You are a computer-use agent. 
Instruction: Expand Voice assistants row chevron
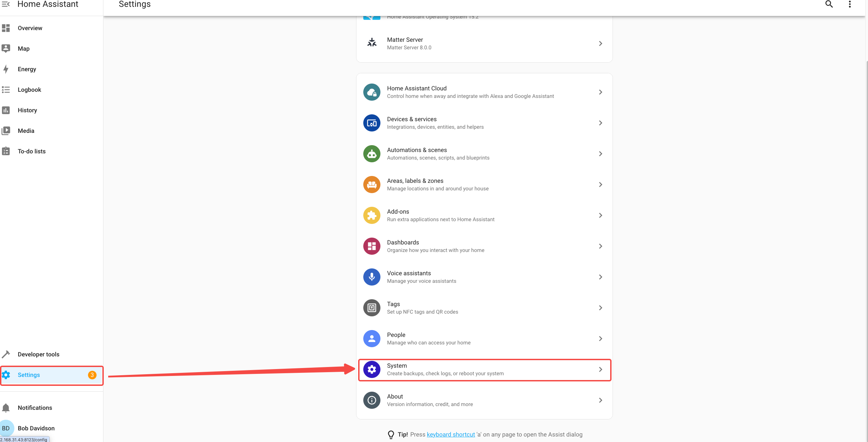point(601,277)
